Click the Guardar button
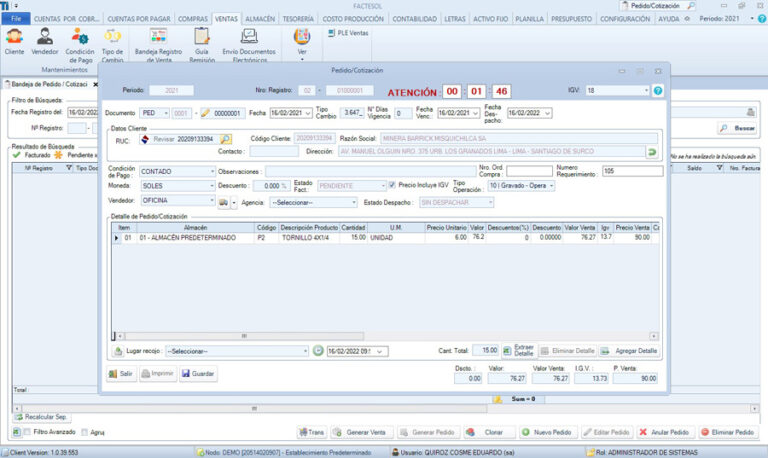Viewport: 768px width, 458px height. click(197, 373)
